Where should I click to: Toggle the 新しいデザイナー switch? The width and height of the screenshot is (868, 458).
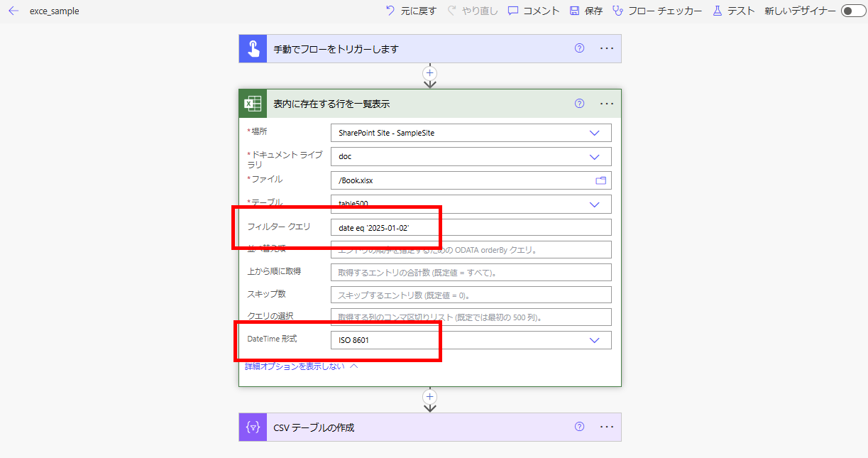click(852, 11)
